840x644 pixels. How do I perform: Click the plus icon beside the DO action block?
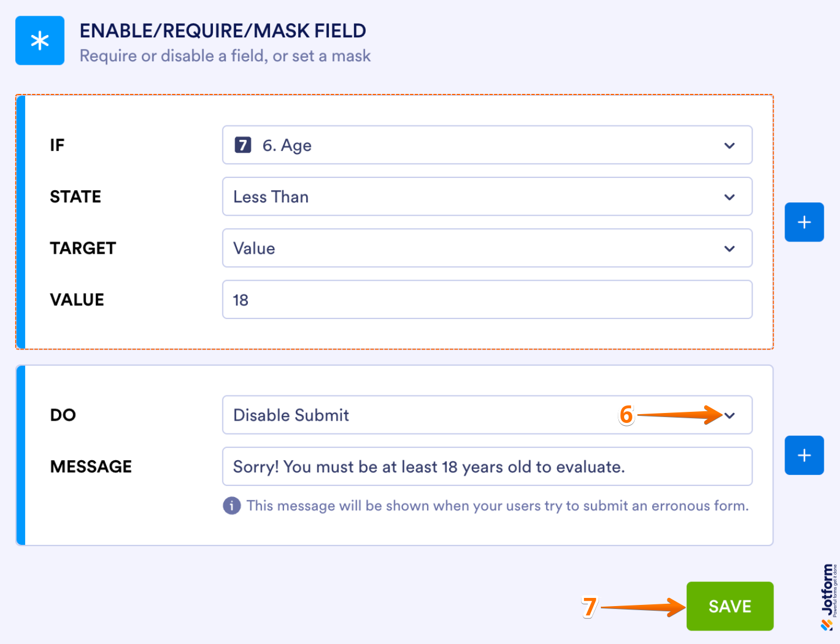tap(804, 455)
